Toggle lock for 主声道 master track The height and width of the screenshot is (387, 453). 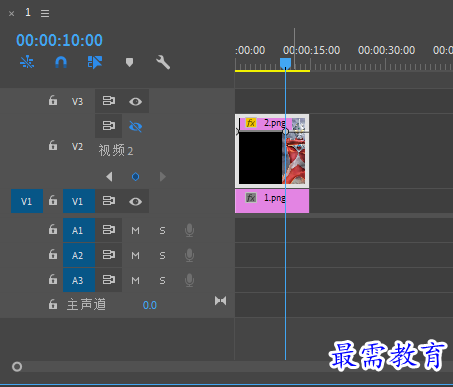point(53,304)
